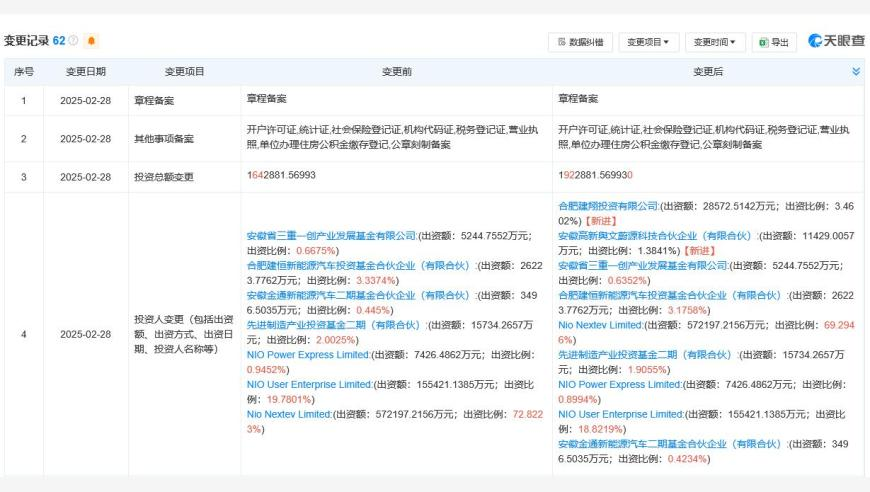Open 安徽省三重一创产业发展基金 link in 变更后
The height and width of the screenshot is (492, 870).
click(643, 266)
